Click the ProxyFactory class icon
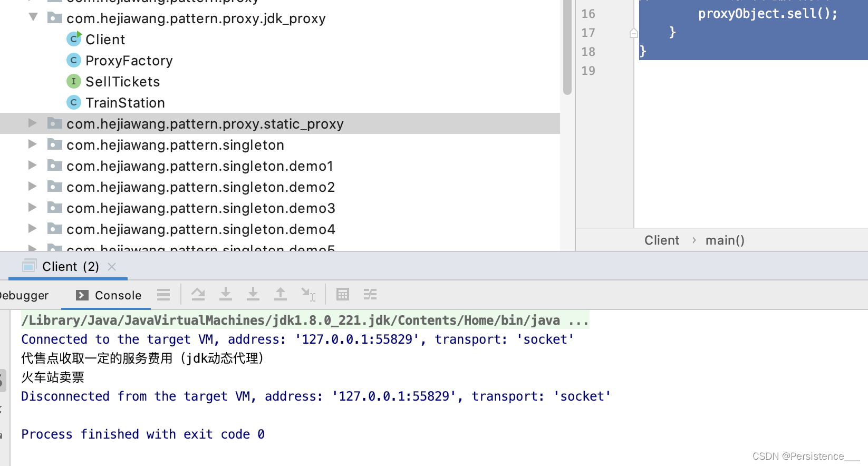Screen dimensions: 868x466 (74, 60)
